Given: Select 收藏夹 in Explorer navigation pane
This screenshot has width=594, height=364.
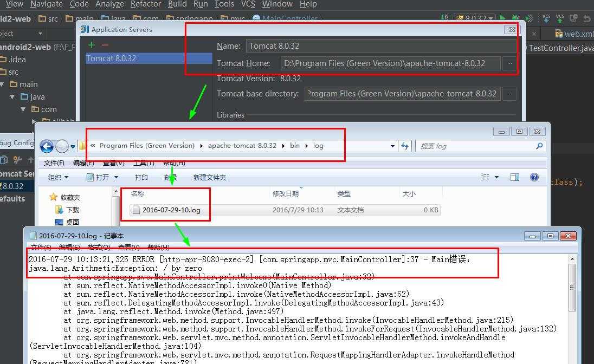Looking at the screenshot, I should [x=65, y=197].
